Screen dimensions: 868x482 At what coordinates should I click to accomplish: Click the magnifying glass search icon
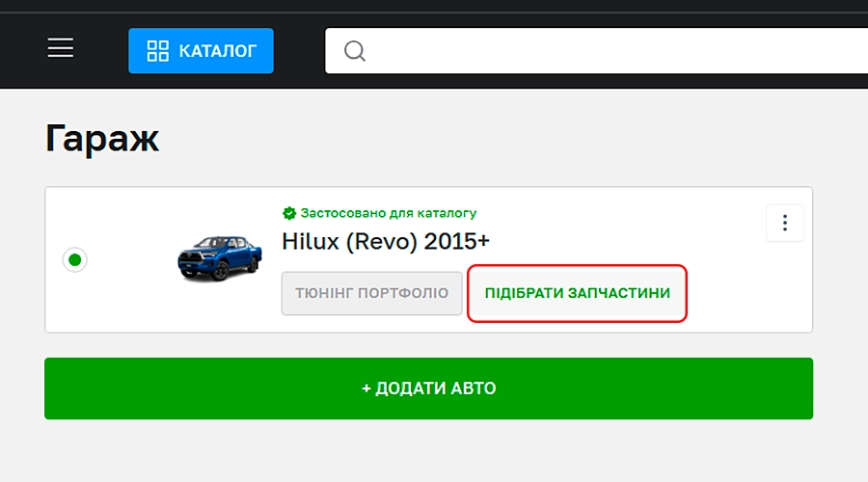[355, 51]
